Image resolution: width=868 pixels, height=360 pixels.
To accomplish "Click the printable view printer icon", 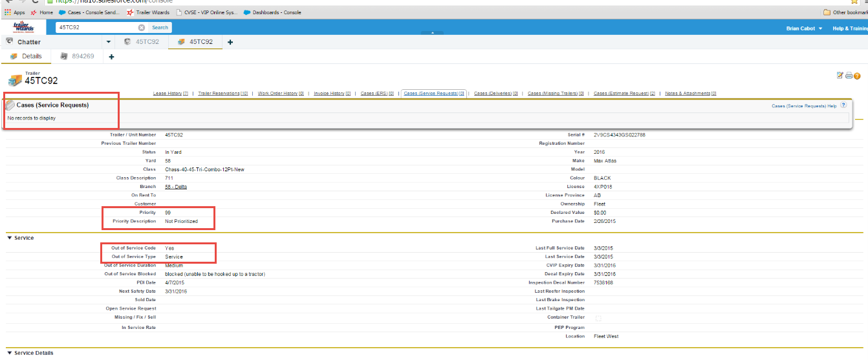I will coord(849,76).
